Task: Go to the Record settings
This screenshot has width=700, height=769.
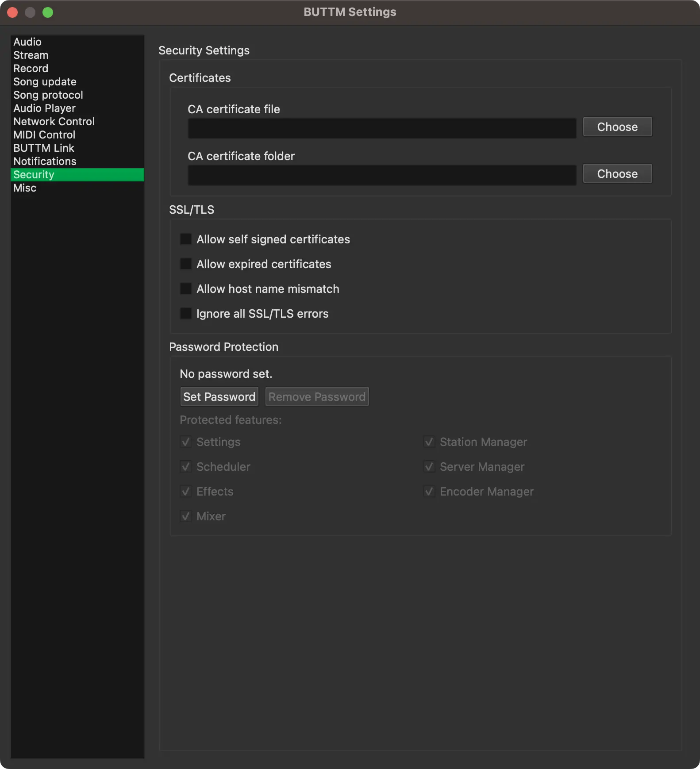Action: click(77, 69)
